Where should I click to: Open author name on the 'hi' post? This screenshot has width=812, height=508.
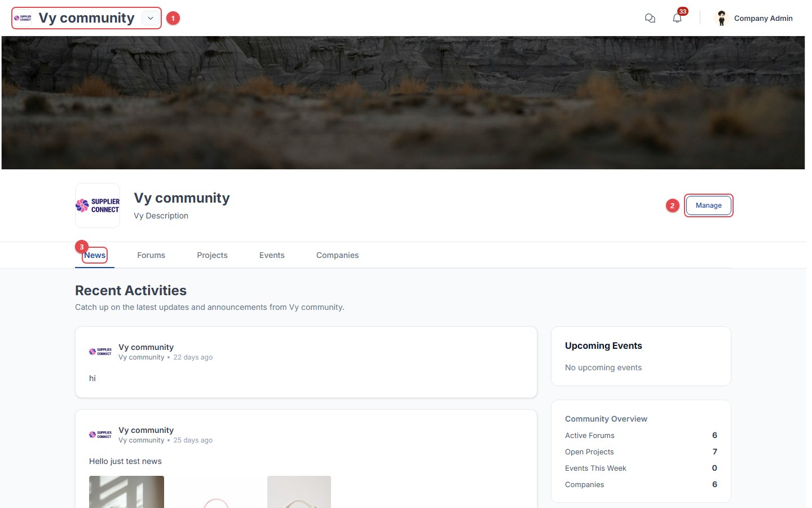(146, 347)
